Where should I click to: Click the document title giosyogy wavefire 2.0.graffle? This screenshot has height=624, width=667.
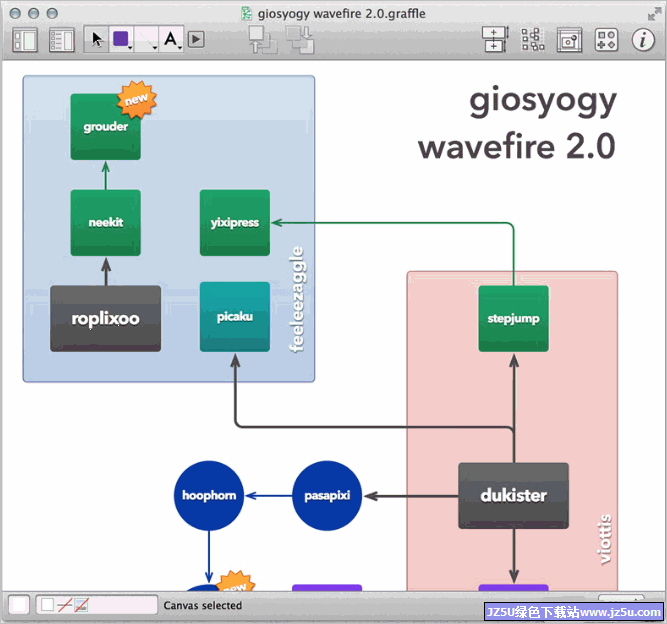coord(341,13)
